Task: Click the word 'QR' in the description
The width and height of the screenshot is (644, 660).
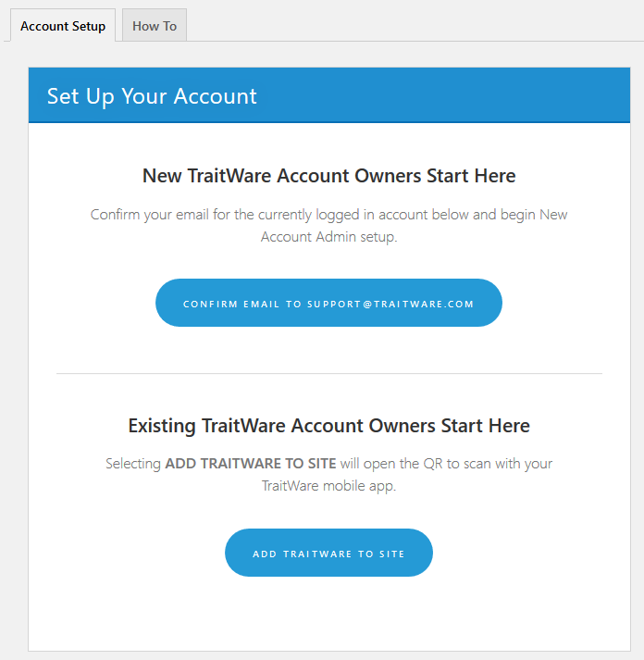Action: click(x=433, y=464)
